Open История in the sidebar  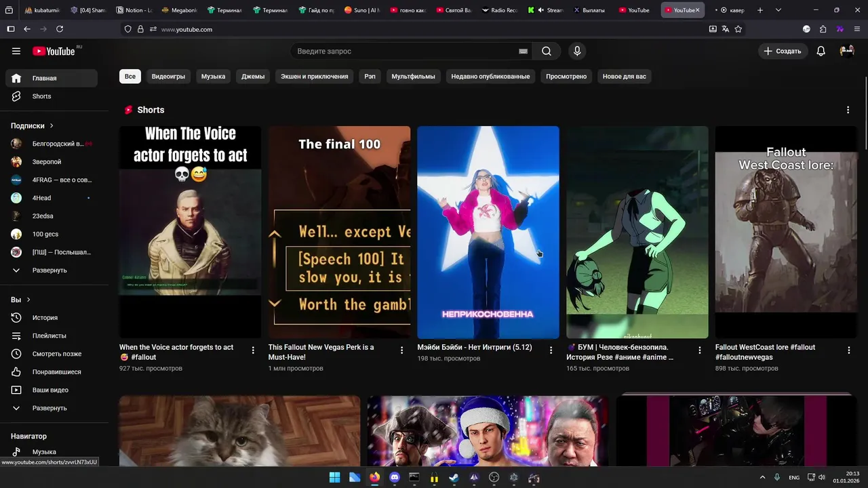tap(52, 318)
